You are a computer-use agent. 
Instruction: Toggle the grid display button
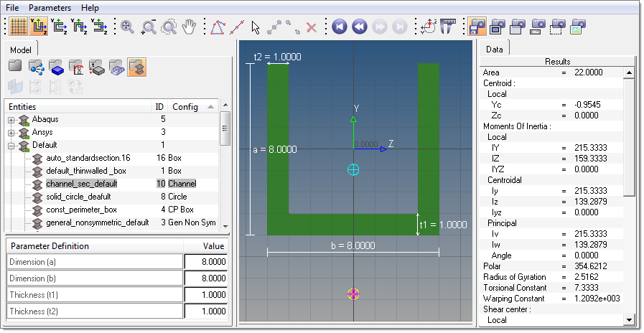click(x=19, y=27)
